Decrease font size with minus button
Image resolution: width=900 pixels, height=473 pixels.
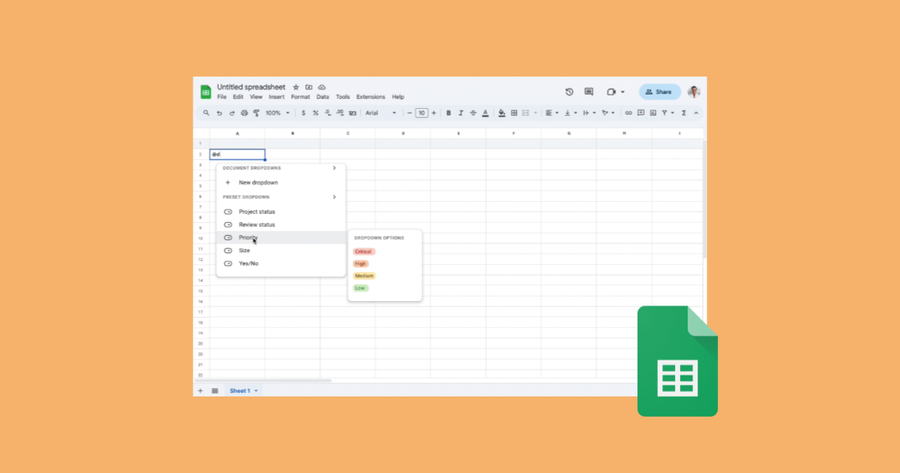pos(409,113)
